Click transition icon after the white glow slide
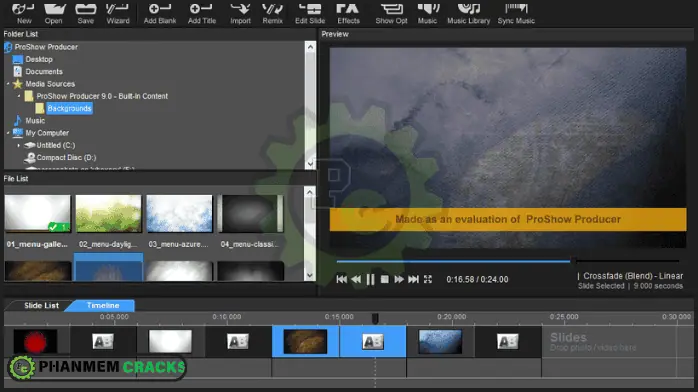 pyautogui.click(x=238, y=342)
